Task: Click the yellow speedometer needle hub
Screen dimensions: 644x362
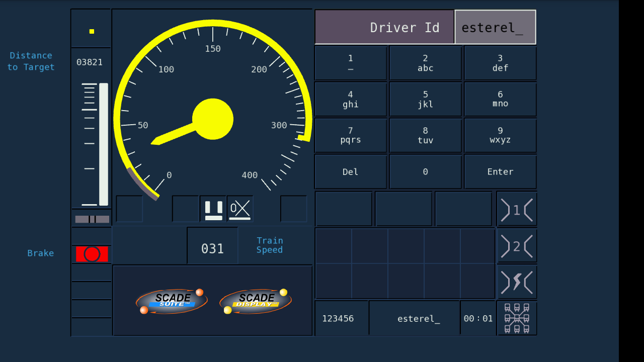Action: [x=213, y=119]
